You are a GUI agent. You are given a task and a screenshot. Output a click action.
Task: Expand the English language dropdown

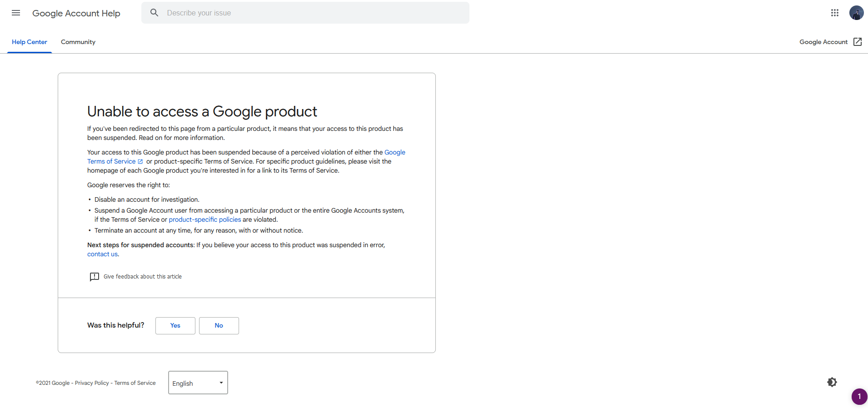point(198,383)
